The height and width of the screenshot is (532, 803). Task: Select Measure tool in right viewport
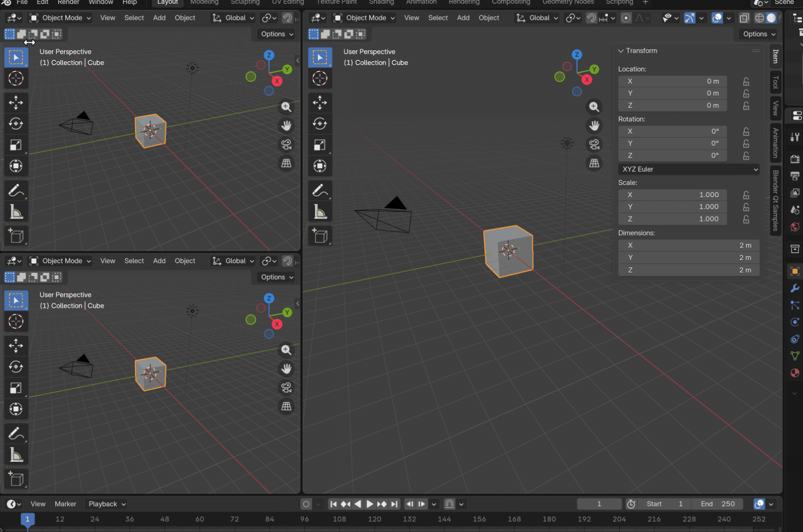[320, 212]
